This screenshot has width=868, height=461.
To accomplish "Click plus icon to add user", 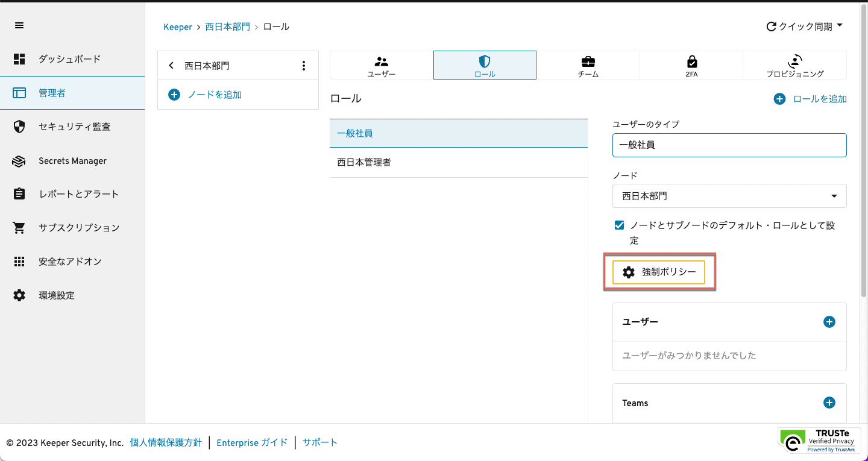I will tap(829, 322).
